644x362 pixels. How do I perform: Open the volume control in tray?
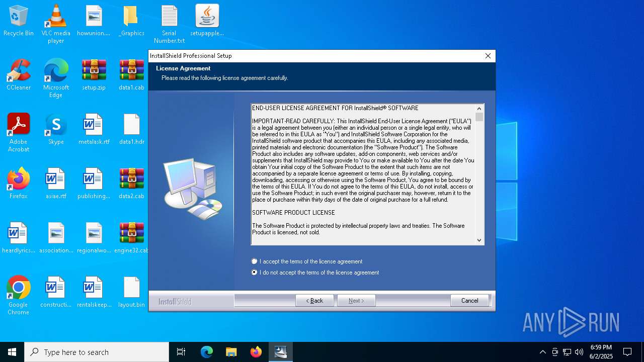(x=579, y=352)
